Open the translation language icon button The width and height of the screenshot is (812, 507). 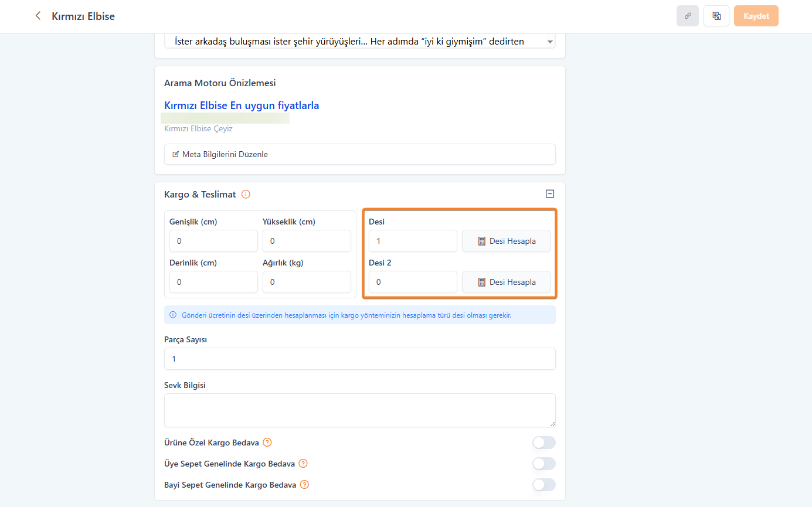[x=716, y=16]
